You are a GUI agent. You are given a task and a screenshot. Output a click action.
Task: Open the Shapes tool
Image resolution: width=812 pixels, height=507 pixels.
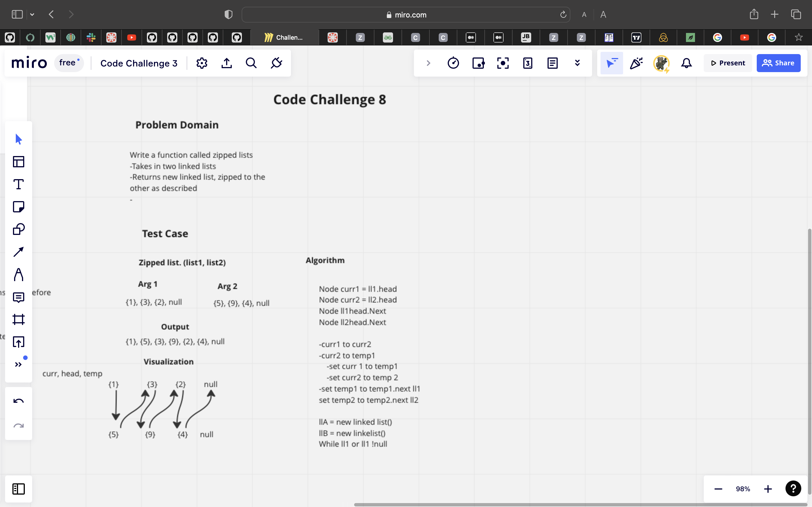(x=18, y=229)
